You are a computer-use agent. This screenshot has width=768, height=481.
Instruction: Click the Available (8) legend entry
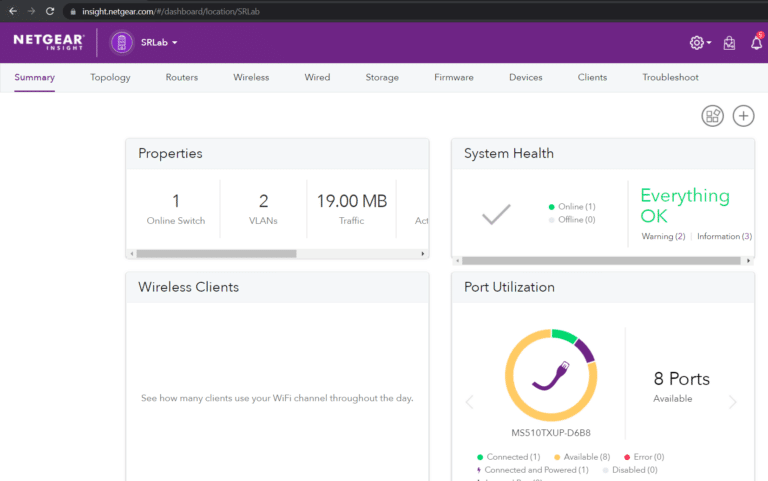(x=582, y=457)
